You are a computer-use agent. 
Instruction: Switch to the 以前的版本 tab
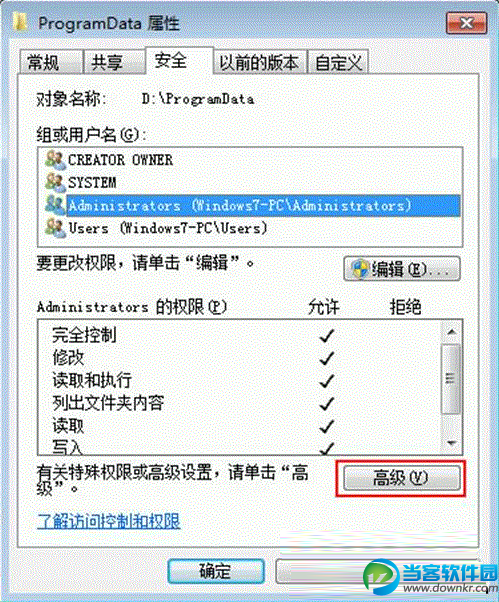[259, 62]
